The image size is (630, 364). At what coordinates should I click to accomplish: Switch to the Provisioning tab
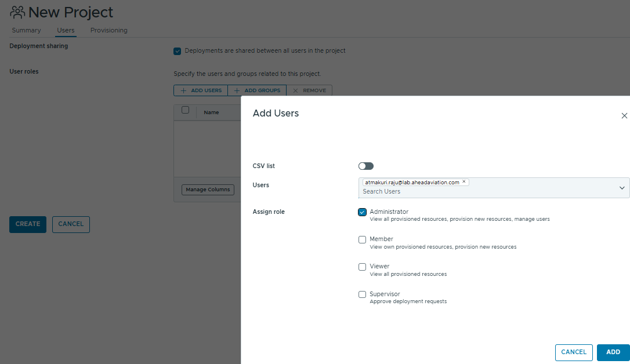[109, 30]
